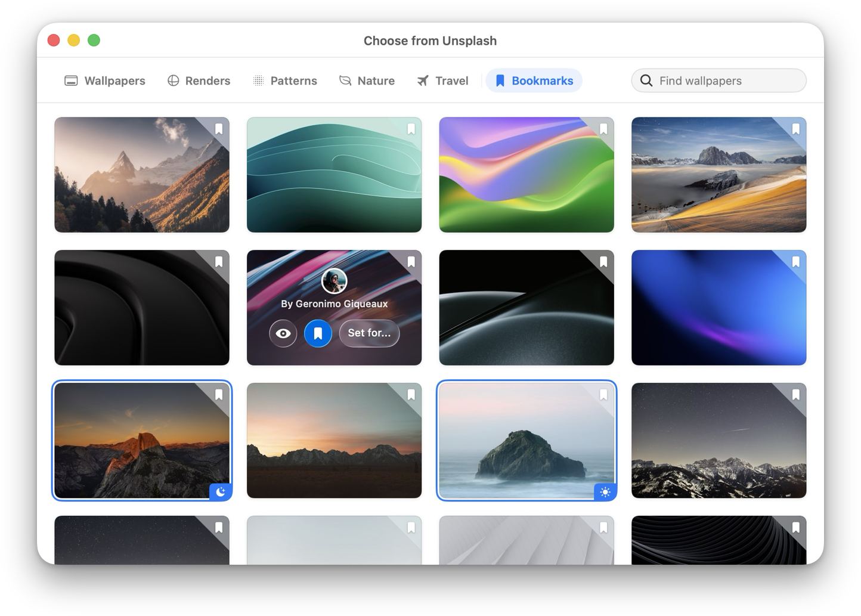
Task: Click the magnifying glass search icon
Action: [646, 81]
